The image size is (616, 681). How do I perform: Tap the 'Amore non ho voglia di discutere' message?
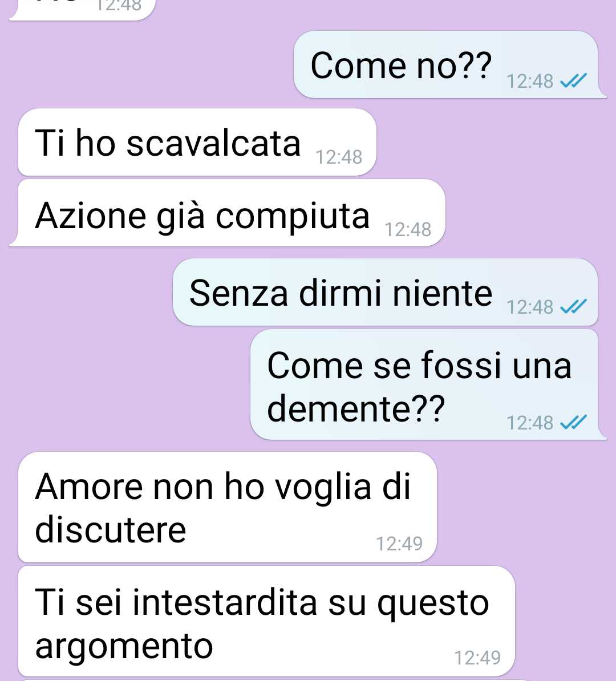click(x=228, y=507)
